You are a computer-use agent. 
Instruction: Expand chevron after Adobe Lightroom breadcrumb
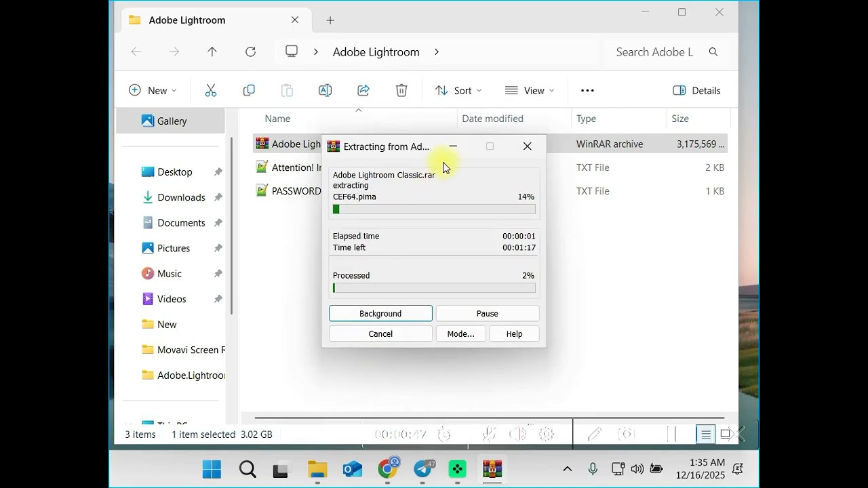[436, 52]
